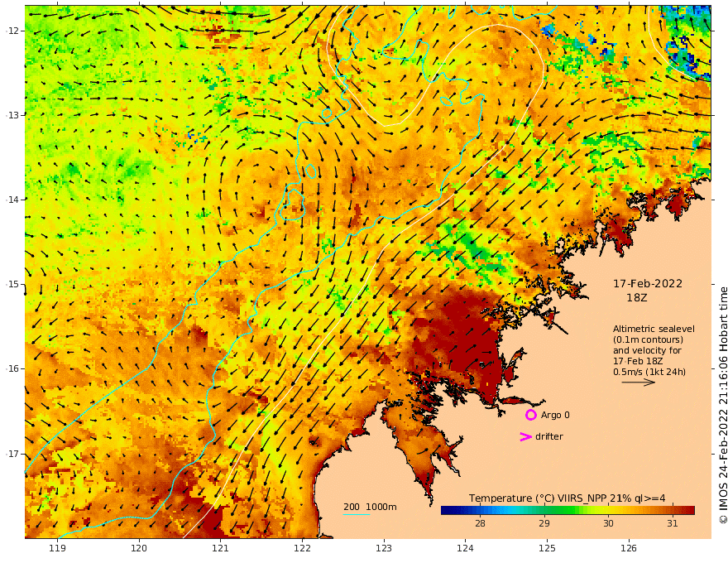Click the latitude axis label -12
This screenshot has width=728, height=563.
tap(13, 31)
